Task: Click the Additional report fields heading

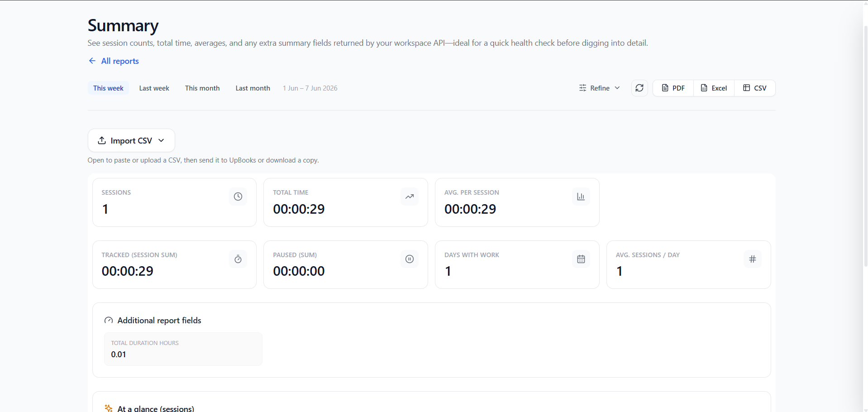Action: point(159,321)
